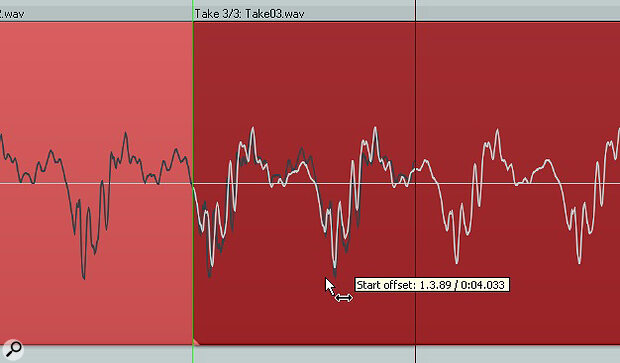Click the zero line right of the dark grid line
Image resolution: width=620 pixels, height=363 pixels.
pyautogui.click(x=518, y=183)
